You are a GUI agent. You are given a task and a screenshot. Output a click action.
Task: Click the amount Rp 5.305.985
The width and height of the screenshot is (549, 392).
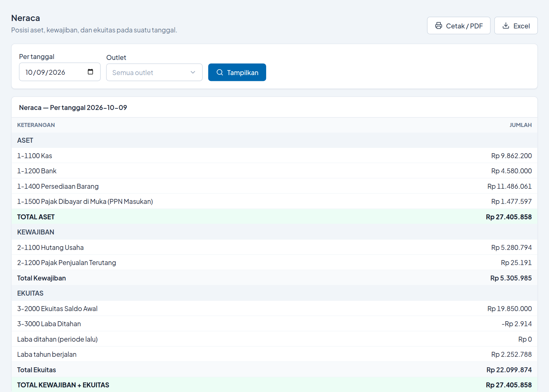(511, 278)
